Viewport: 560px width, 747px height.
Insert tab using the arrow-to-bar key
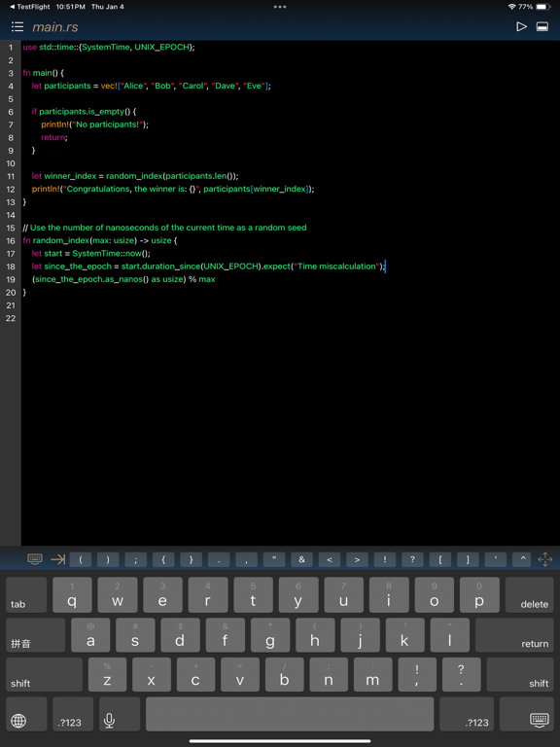point(57,559)
